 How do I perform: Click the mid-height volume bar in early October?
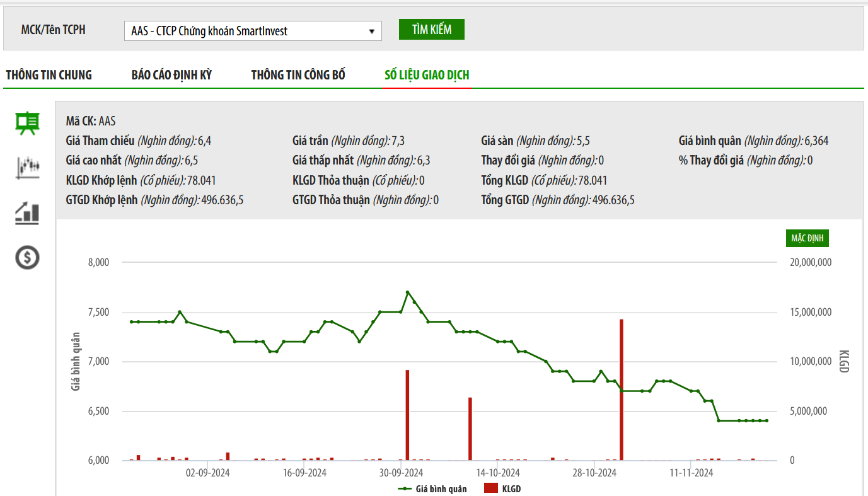tap(470, 429)
